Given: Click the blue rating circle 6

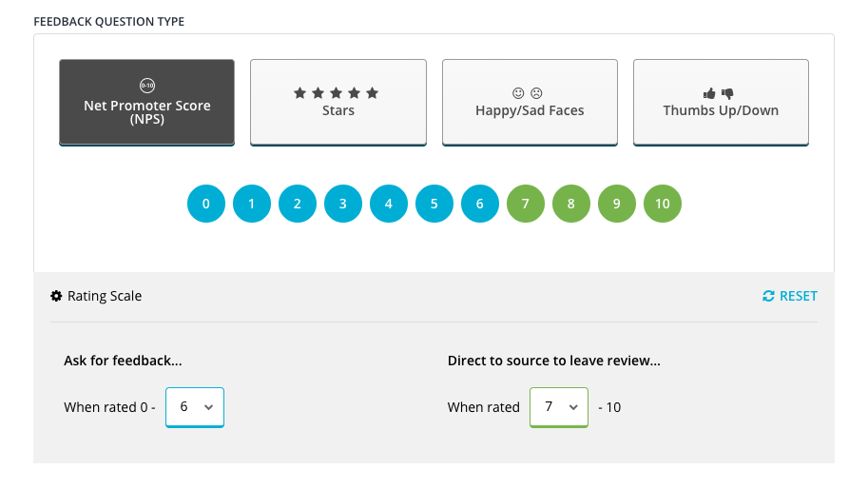Looking at the screenshot, I should (480, 204).
